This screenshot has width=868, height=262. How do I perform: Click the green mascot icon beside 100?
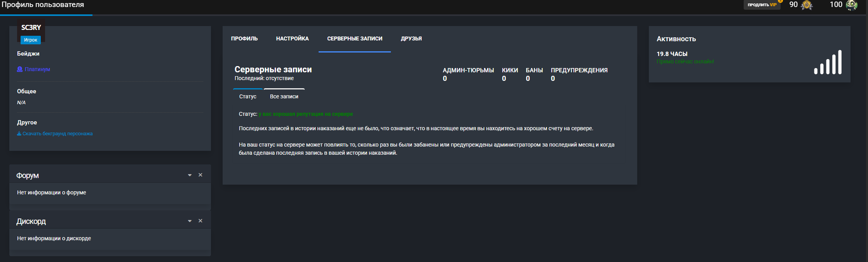(x=852, y=5)
